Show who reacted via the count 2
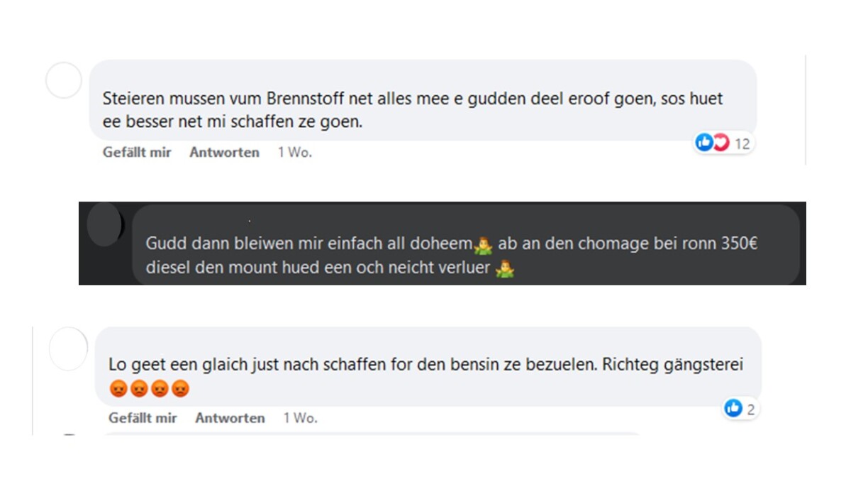This screenshot has height=489, width=868. point(750,409)
